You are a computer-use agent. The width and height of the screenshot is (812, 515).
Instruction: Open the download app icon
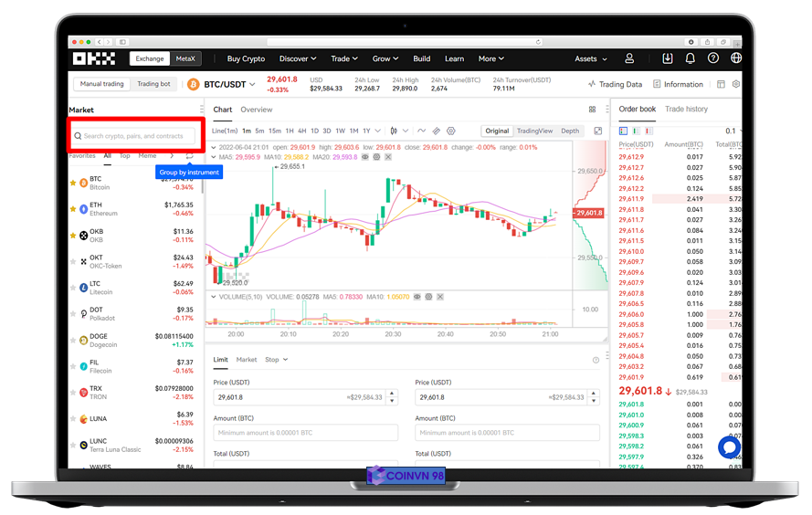pos(667,58)
